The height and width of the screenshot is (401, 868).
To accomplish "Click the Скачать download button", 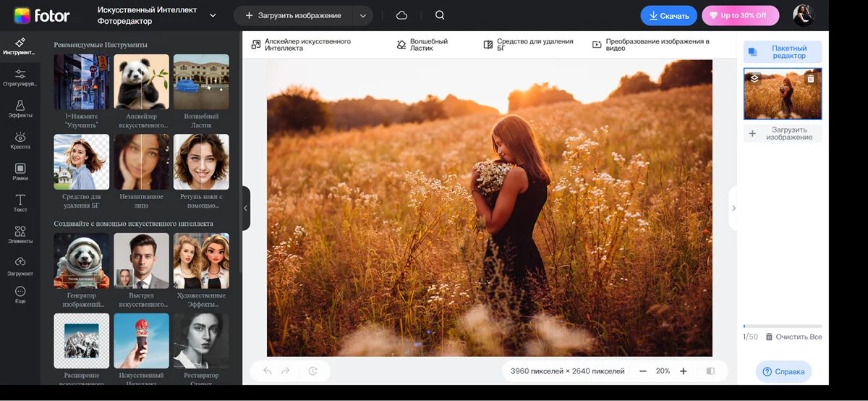I will coord(668,15).
